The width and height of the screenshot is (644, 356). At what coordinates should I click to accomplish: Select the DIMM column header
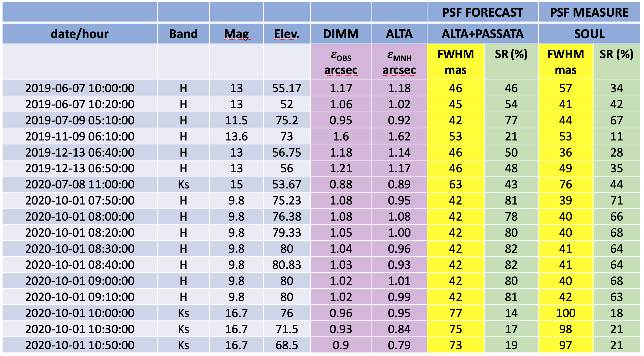click(341, 34)
